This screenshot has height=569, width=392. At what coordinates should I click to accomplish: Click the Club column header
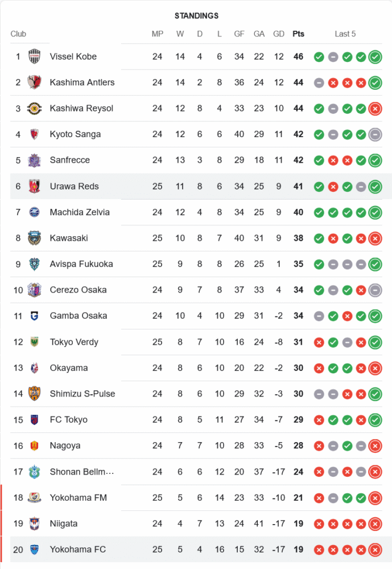pyautogui.click(x=18, y=34)
